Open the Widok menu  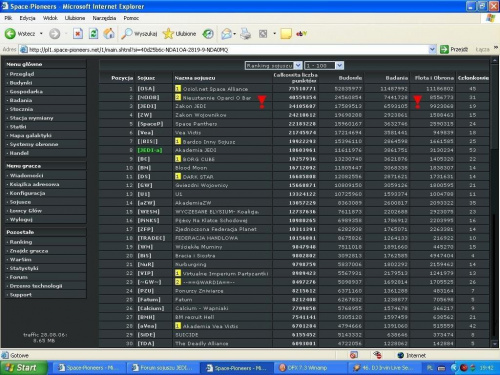coord(50,18)
